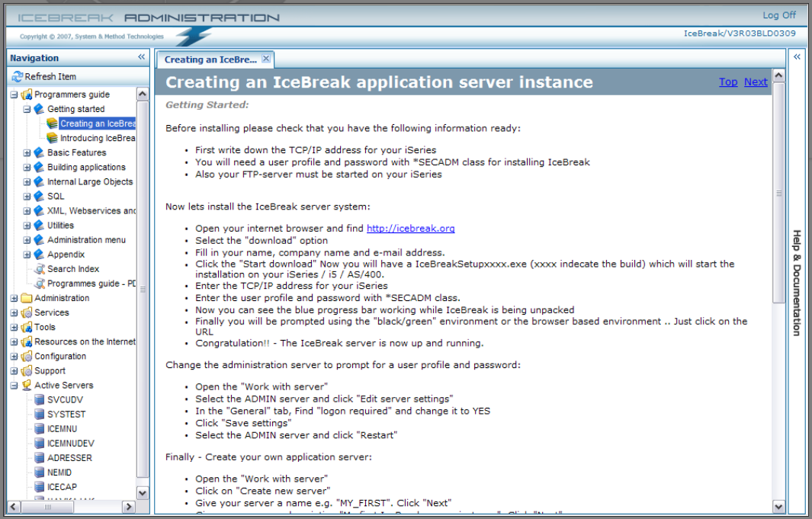
Task: Expand the Help & Documentation panel
Action: point(797,57)
